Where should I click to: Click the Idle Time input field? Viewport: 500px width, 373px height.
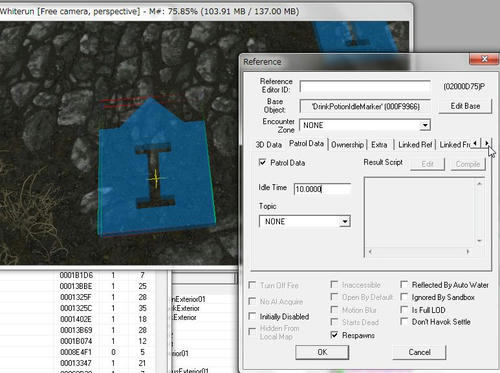pyautogui.click(x=322, y=189)
